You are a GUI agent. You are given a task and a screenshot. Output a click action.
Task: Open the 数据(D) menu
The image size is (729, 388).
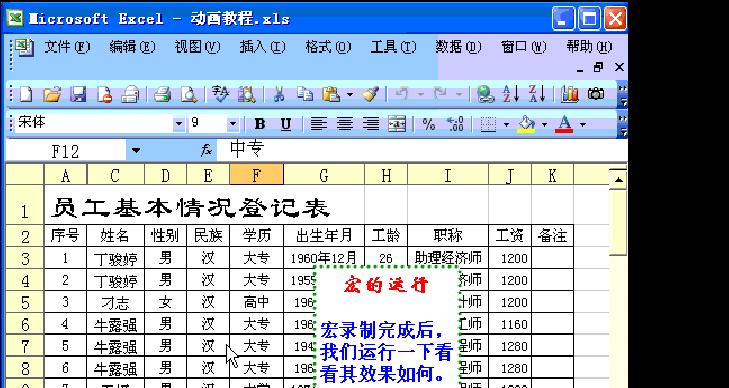(458, 47)
